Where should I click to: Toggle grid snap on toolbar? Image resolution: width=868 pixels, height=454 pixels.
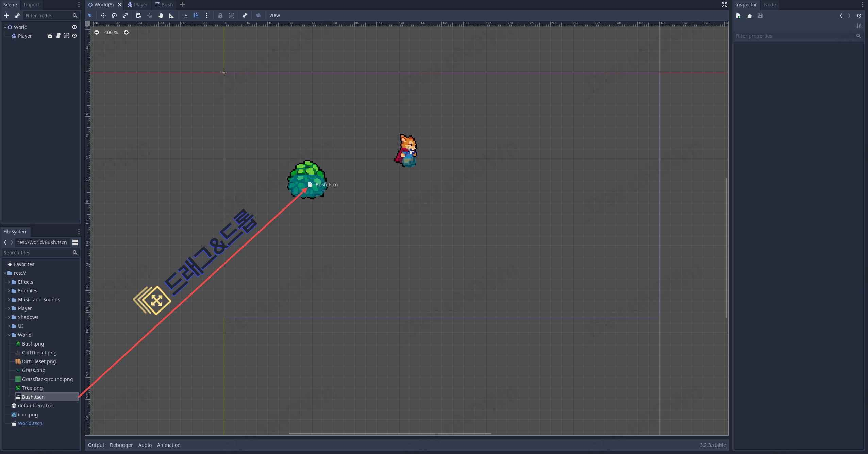[196, 15]
